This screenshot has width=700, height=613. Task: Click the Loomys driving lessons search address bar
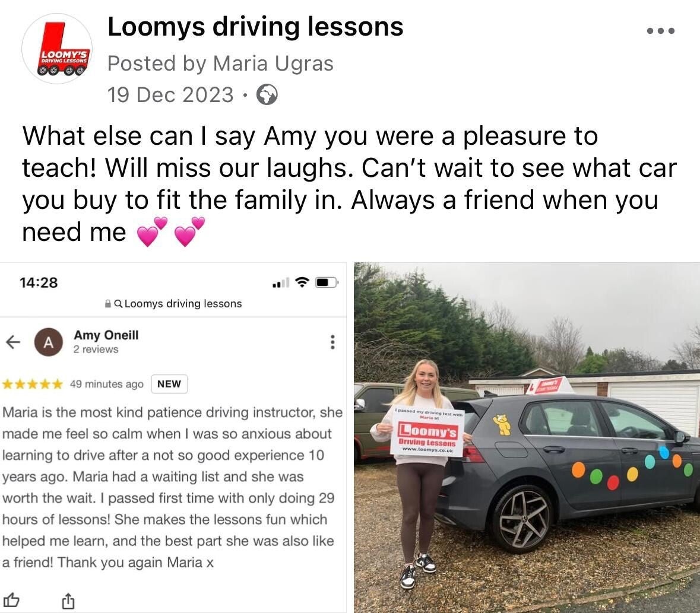point(173,304)
